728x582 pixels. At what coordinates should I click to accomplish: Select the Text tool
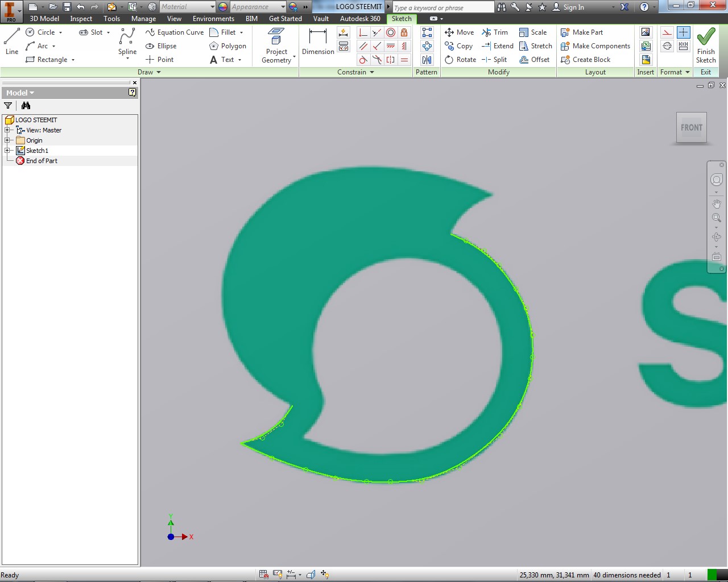coord(222,60)
